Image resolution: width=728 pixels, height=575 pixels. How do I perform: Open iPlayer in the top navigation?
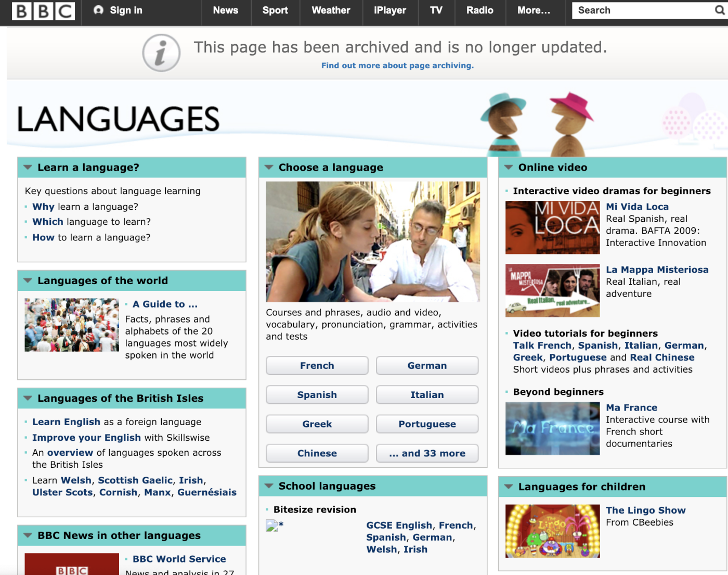click(x=390, y=10)
